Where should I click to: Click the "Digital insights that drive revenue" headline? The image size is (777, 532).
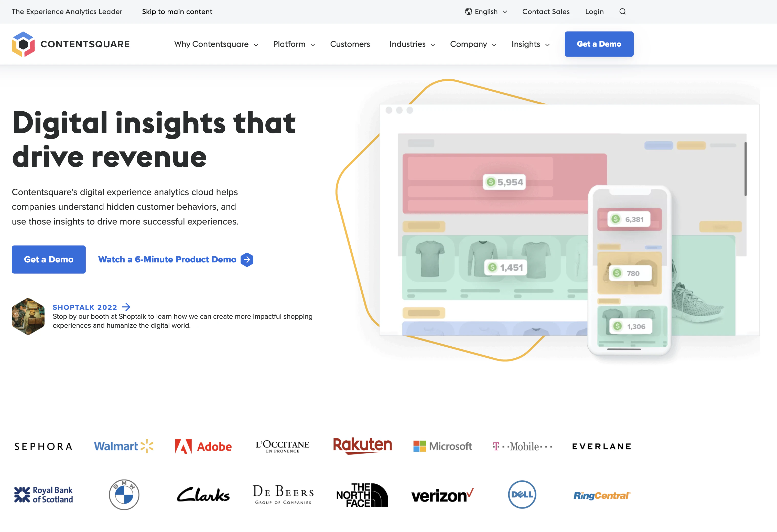[154, 140]
